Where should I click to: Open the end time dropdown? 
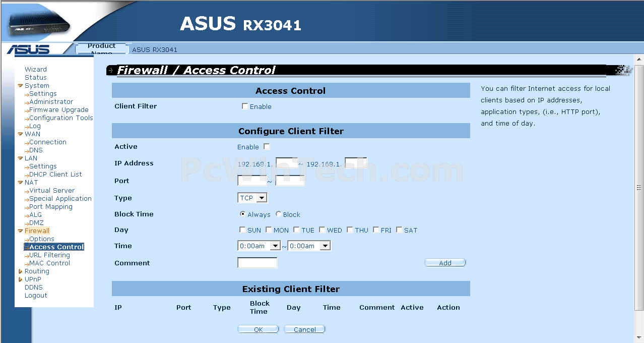point(309,246)
